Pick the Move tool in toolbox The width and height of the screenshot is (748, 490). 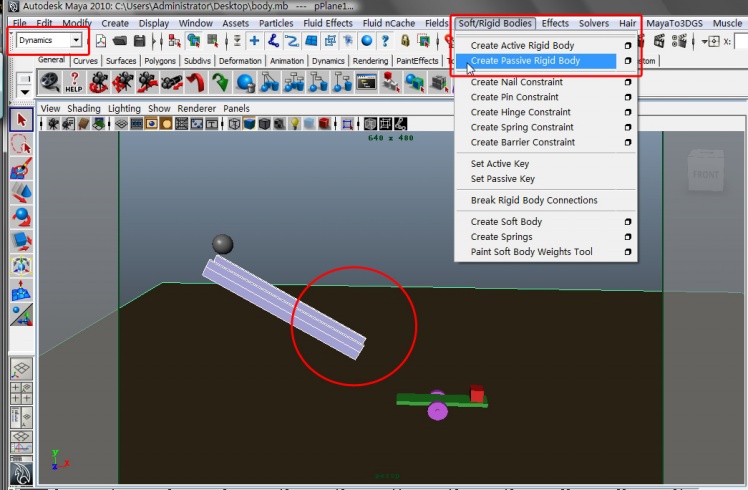[21, 192]
